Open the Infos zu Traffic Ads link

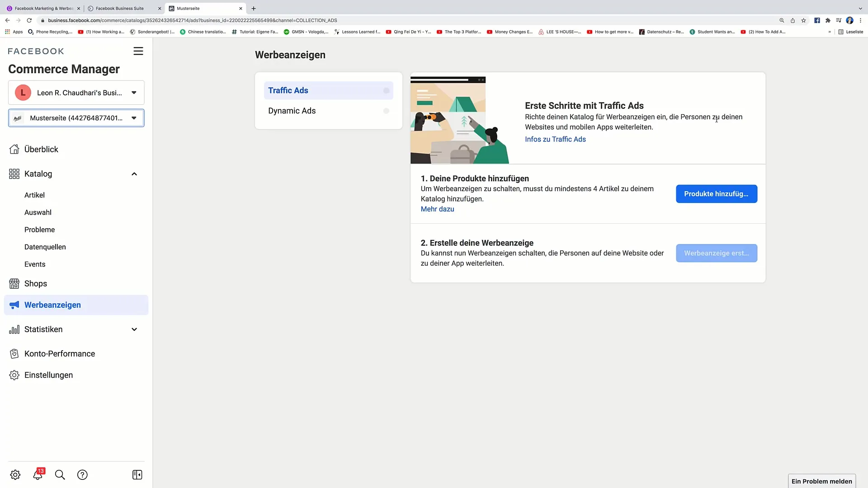pyautogui.click(x=555, y=139)
